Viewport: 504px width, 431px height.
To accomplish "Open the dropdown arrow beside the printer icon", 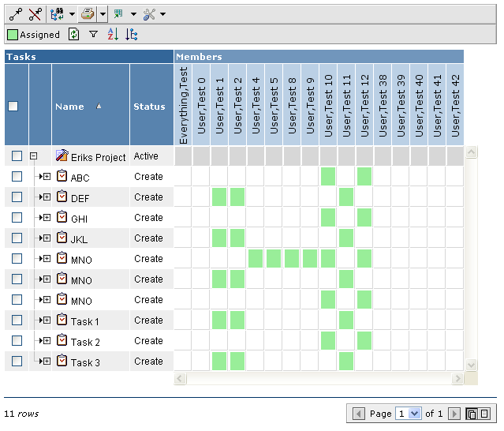I will tap(103, 14).
